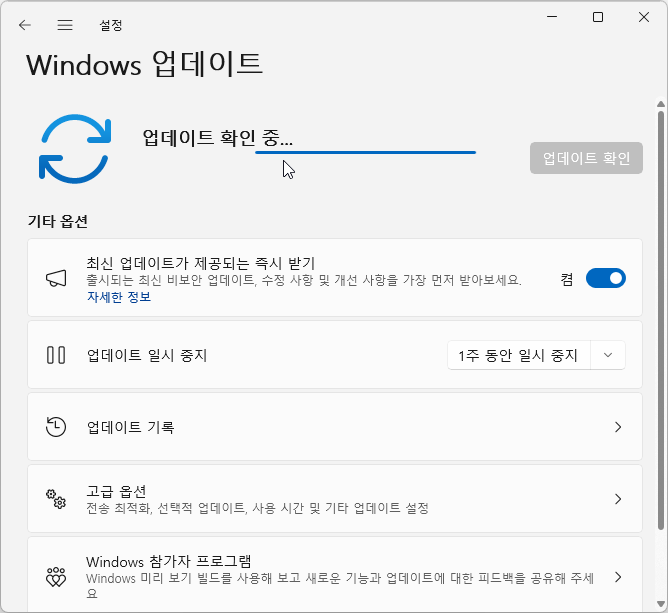The image size is (668, 613).
Task: Click the blue sync arrows update icon
Action: coord(75,149)
